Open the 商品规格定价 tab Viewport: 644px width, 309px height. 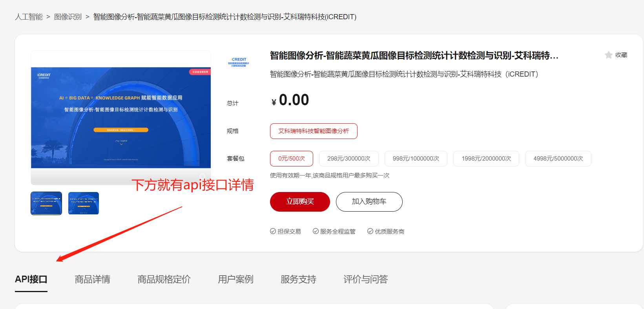tap(164, 279)
